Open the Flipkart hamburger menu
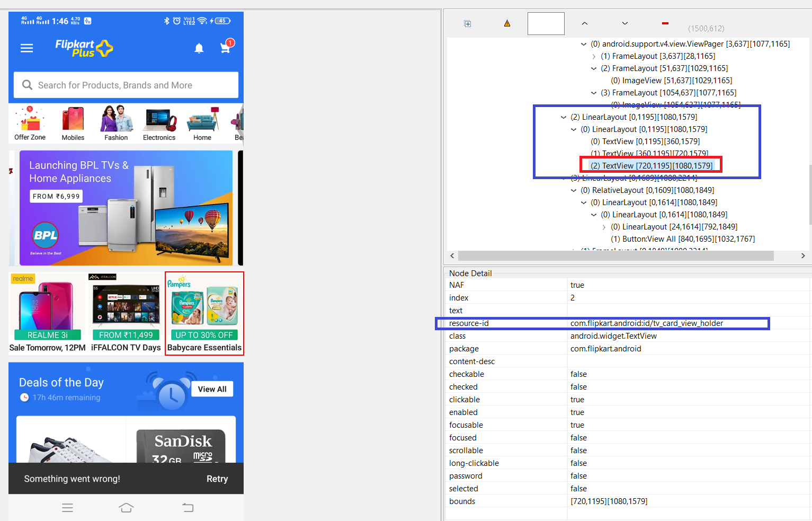The height and width of the screenshot is (521, 812). 26,48
